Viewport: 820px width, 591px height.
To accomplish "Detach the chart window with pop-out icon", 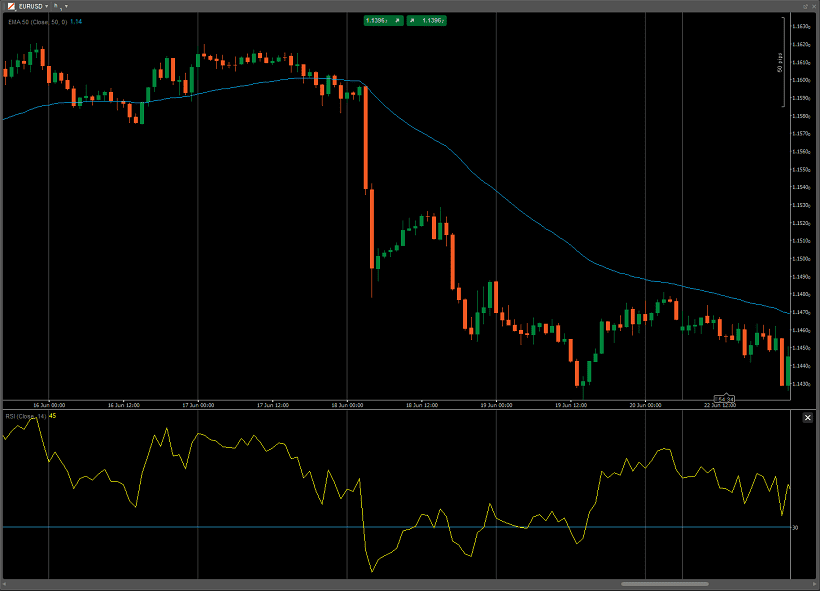I will [x=805, y=6].
